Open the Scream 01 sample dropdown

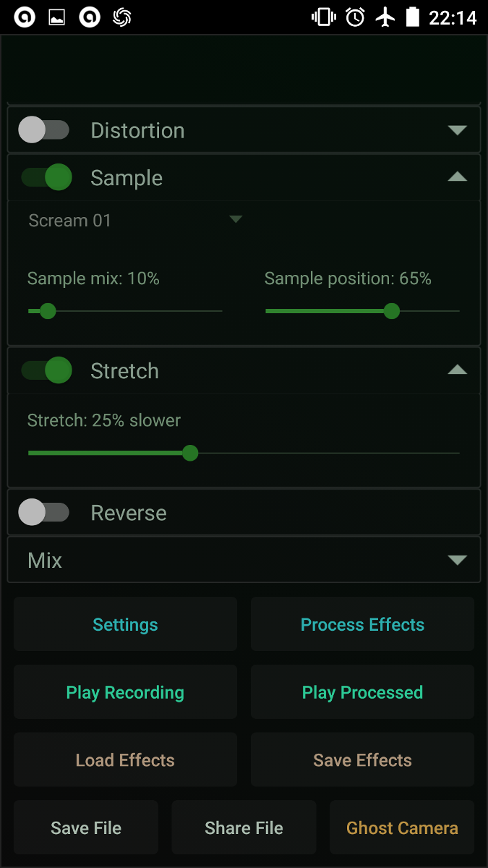[135, 220]
